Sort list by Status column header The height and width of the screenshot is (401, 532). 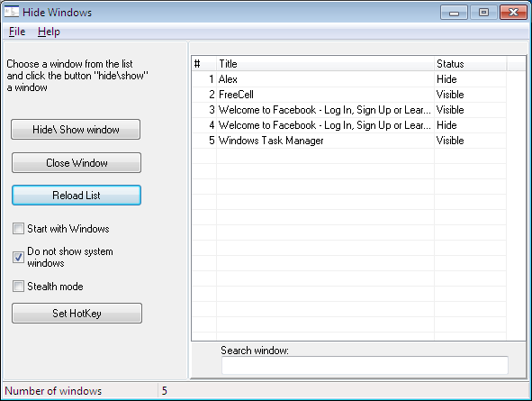click(x=470, y=63)
